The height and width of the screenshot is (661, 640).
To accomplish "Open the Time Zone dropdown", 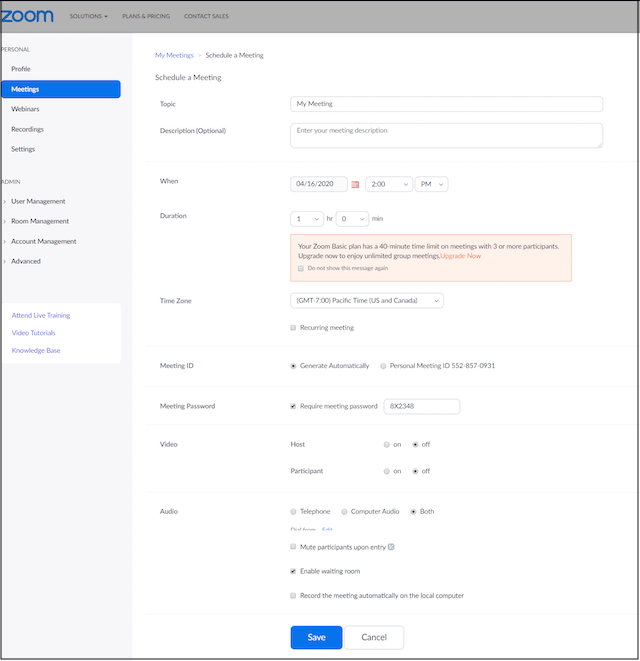I will tap(366, 300).
